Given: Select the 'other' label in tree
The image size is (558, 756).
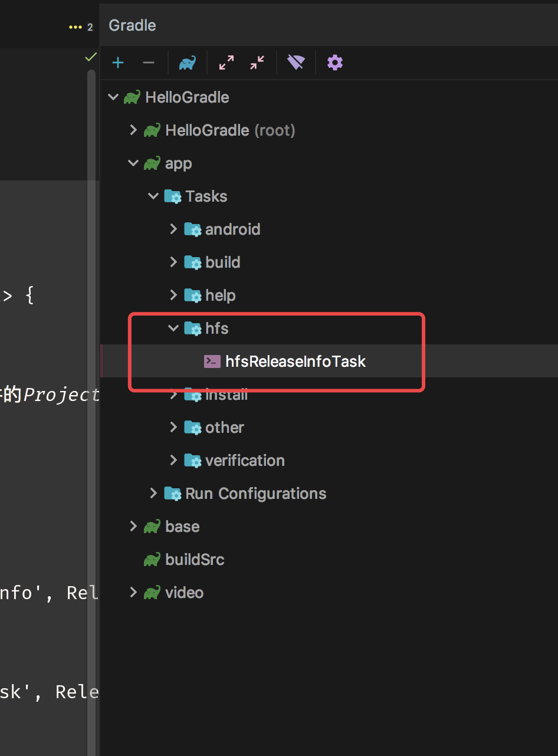Looking at the screenshot, I should pyautogui.click(x=225, y=428).
